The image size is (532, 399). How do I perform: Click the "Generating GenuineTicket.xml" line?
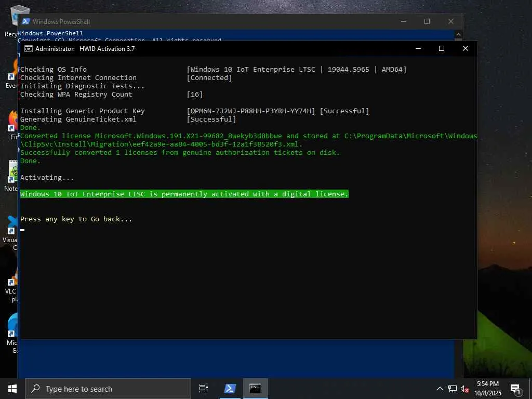(x=78, y=119)
